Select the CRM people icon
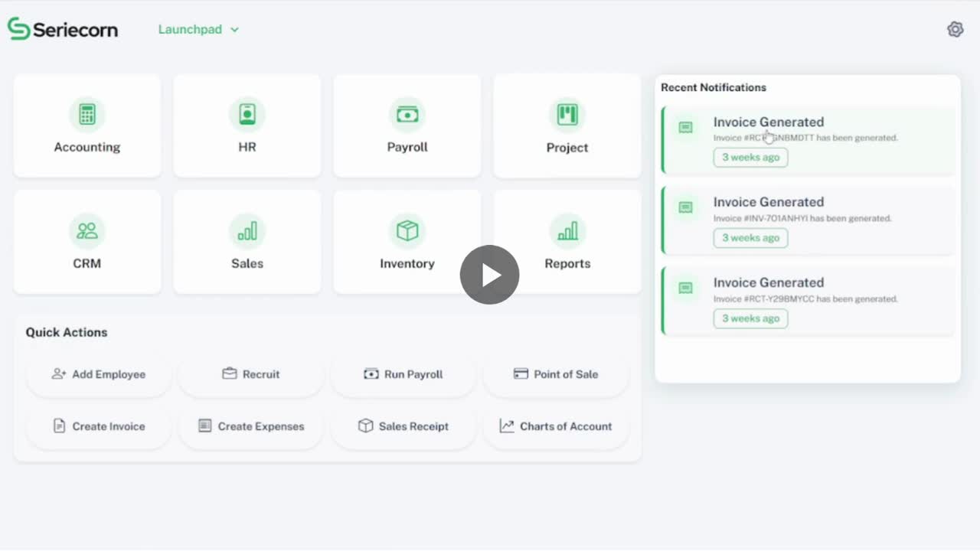This screenshot has width=980, height=551. 87,231
